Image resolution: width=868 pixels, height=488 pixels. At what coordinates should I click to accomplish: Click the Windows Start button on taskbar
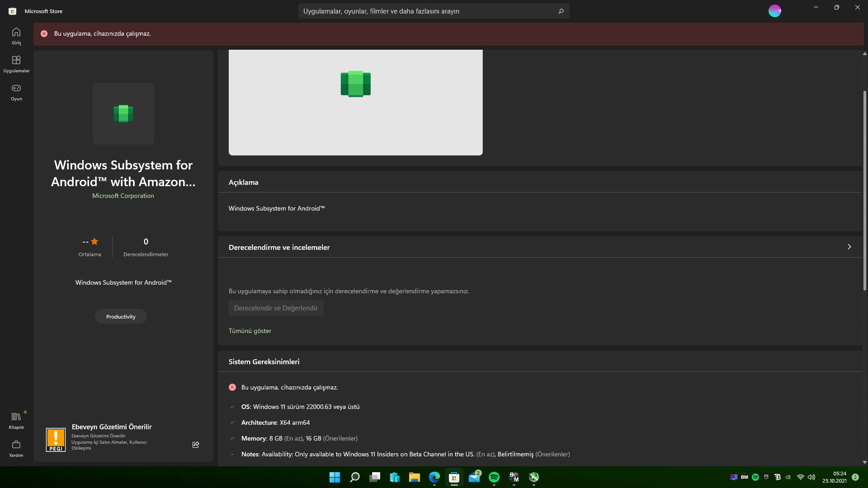click(335, 477)
